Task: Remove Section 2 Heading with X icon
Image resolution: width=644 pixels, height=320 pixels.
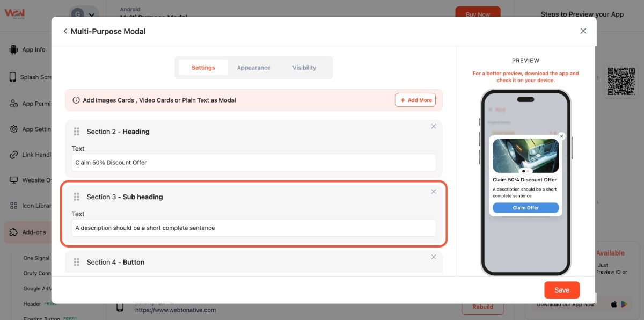Action: click(x=434, y=126)
